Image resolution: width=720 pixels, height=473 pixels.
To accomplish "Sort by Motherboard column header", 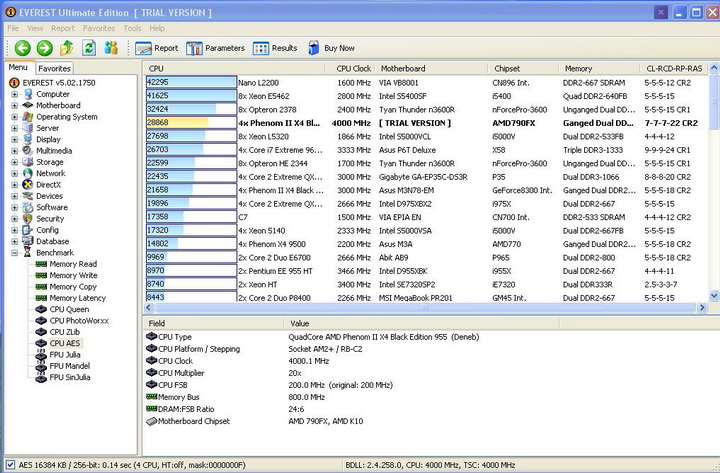I will [x=432, y=68].
